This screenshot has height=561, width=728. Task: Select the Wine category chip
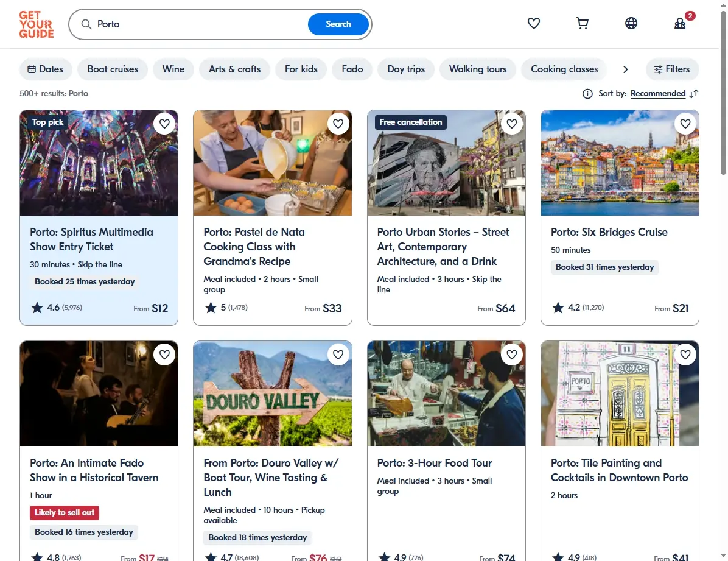click(x=173, y=69)
